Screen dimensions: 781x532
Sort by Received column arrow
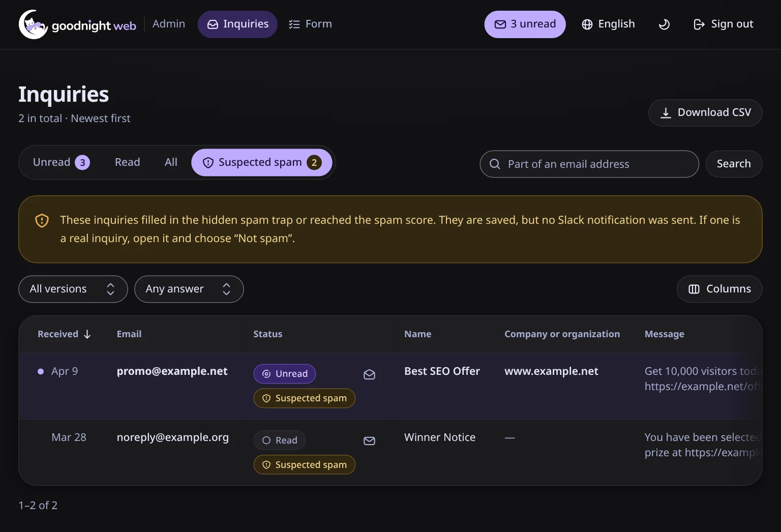(87, 334)
